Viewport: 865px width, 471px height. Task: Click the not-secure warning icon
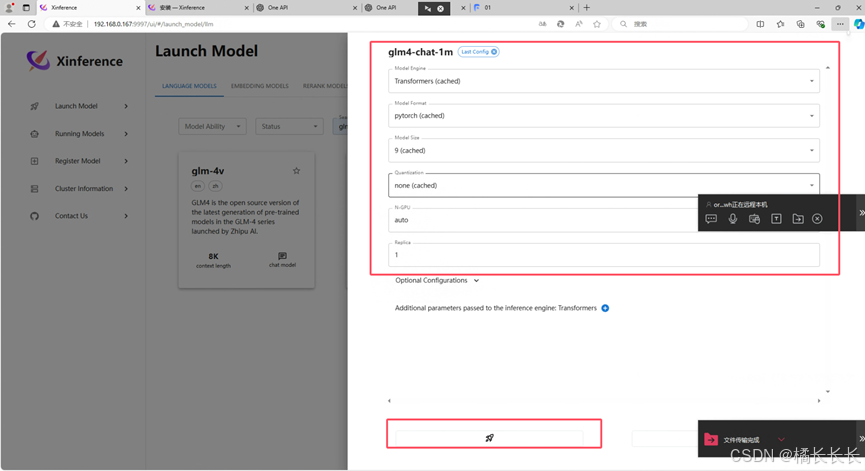tap(56, 24)
